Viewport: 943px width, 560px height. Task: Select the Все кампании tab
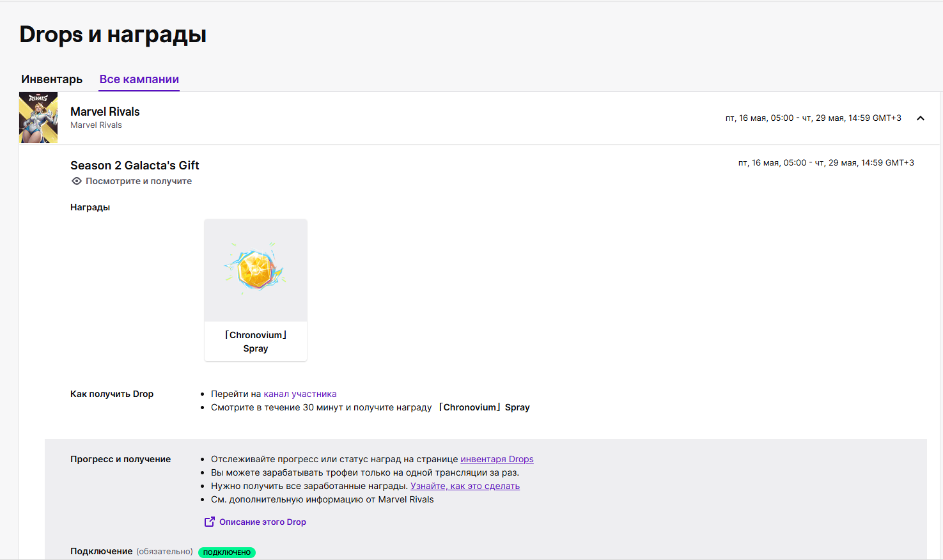[139, 79]
